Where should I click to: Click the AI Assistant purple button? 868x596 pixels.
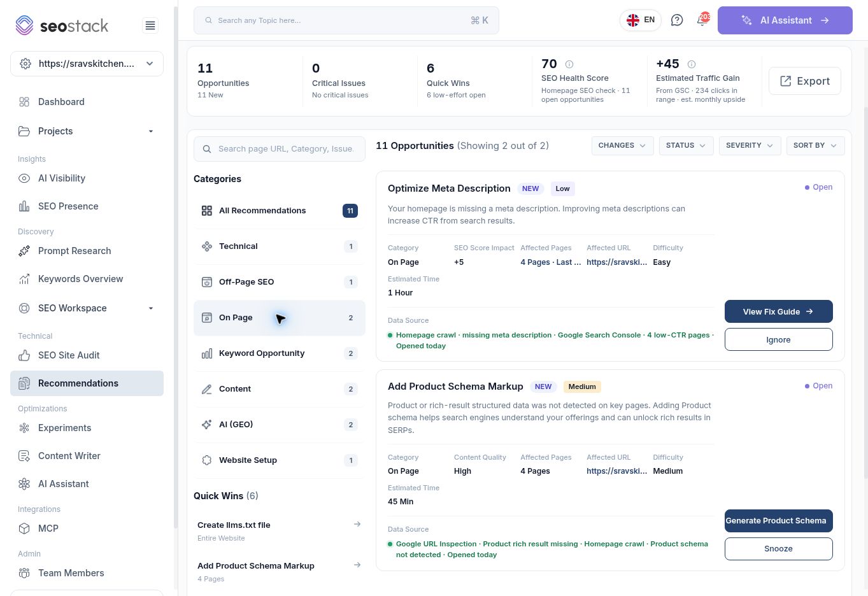pos(785,20)
